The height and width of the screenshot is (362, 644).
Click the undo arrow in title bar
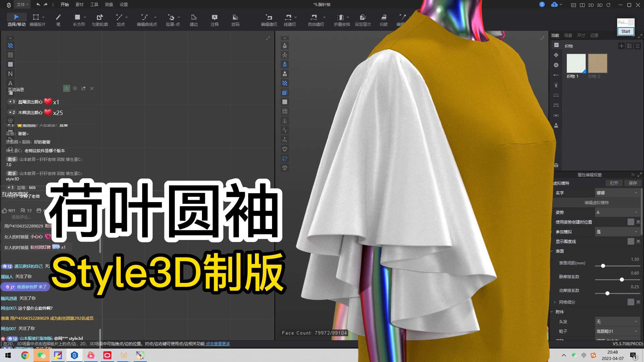(x=38, y=5)
